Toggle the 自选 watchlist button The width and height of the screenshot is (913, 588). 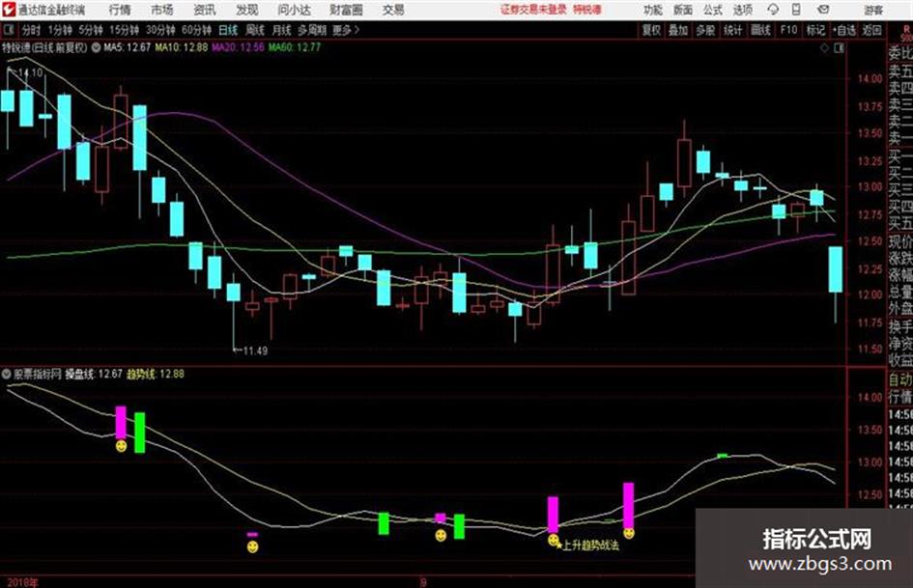pos(843,30)
